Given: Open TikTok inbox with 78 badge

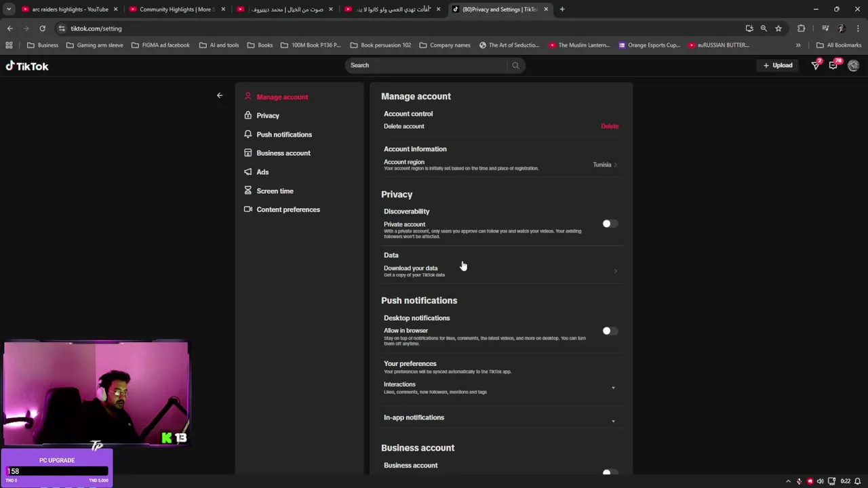Looking at the screenshot, I should (x=834, y=65).
